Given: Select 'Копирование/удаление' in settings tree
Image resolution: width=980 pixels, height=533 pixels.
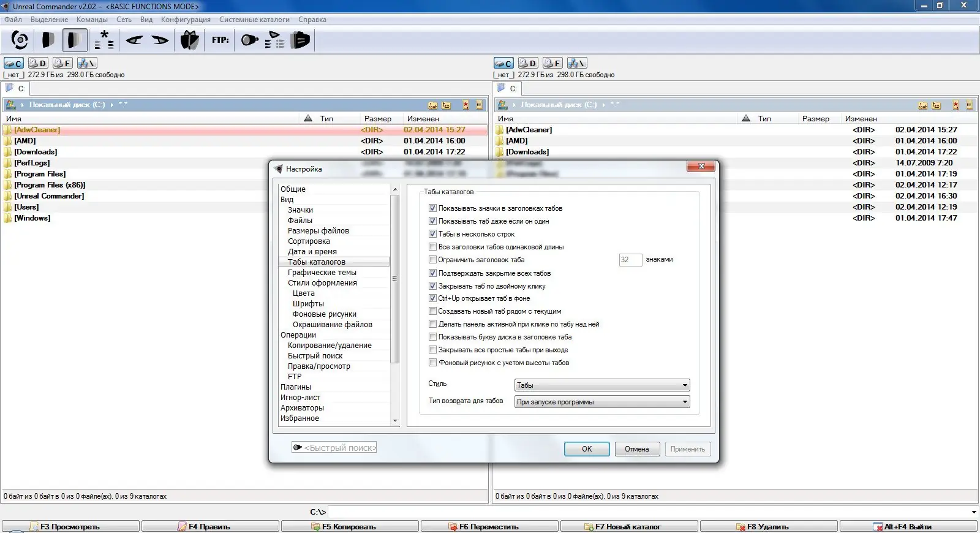Looking at the screenshot, I should coord(330,346).
